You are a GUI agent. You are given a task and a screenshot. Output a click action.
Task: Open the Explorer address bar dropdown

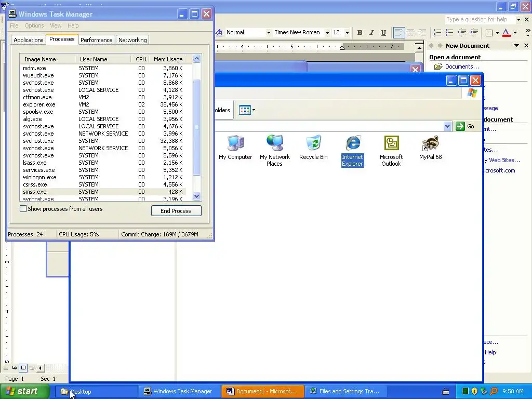(x=447, y=126)
